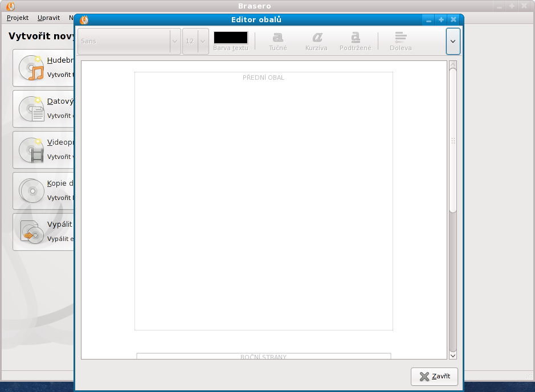This screenshot has width=535, height=392.
Task: Click the Tučné bold icon
Action: click(278, 38)
